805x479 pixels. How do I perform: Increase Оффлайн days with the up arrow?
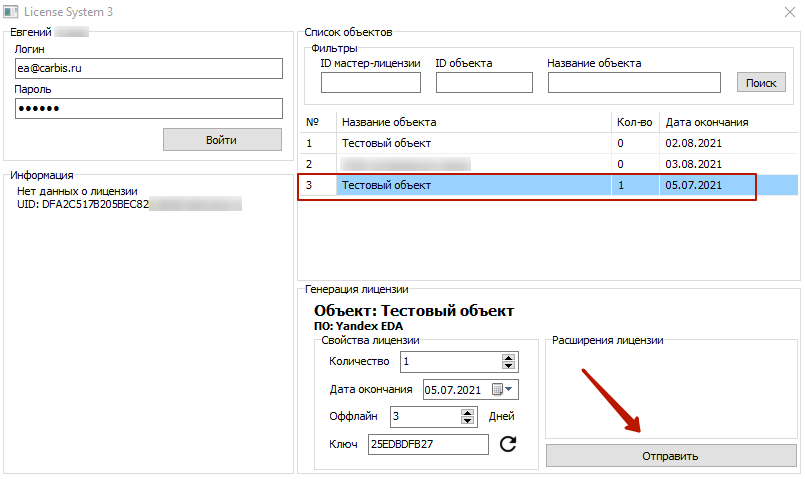click(467, 413)
